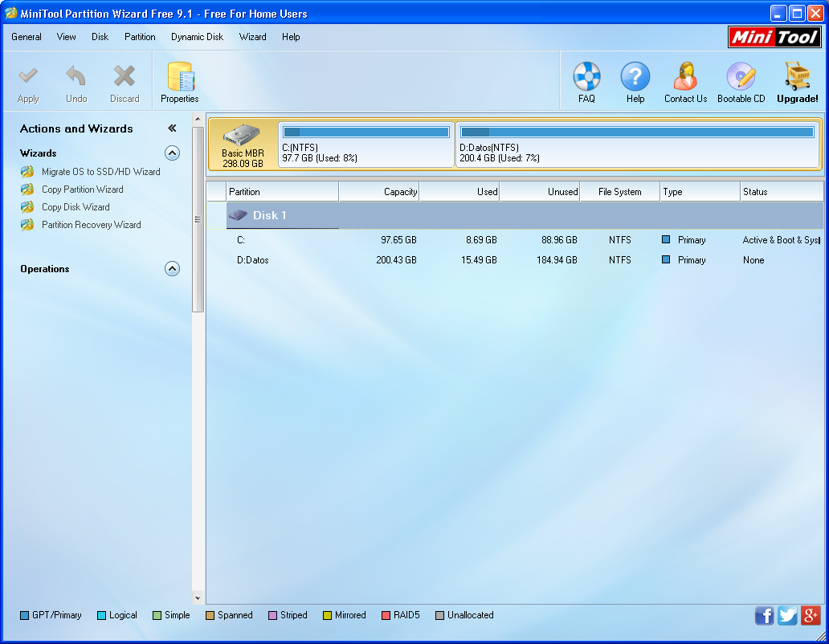Select the Undo icon

point(76,81)
